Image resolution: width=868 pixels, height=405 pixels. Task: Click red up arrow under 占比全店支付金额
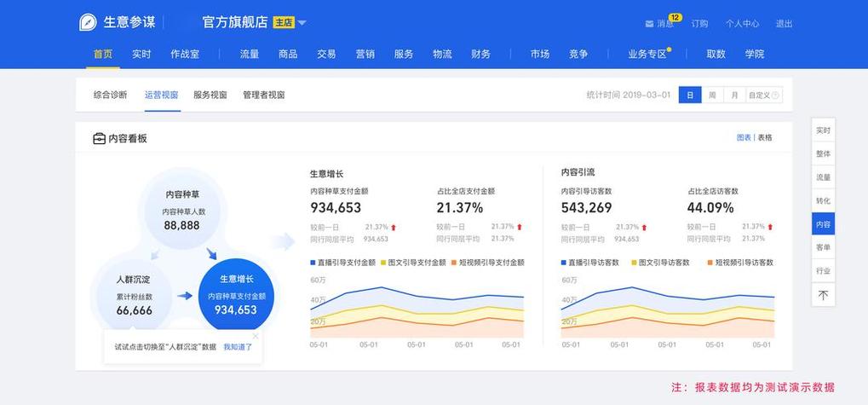coord(520,227)
